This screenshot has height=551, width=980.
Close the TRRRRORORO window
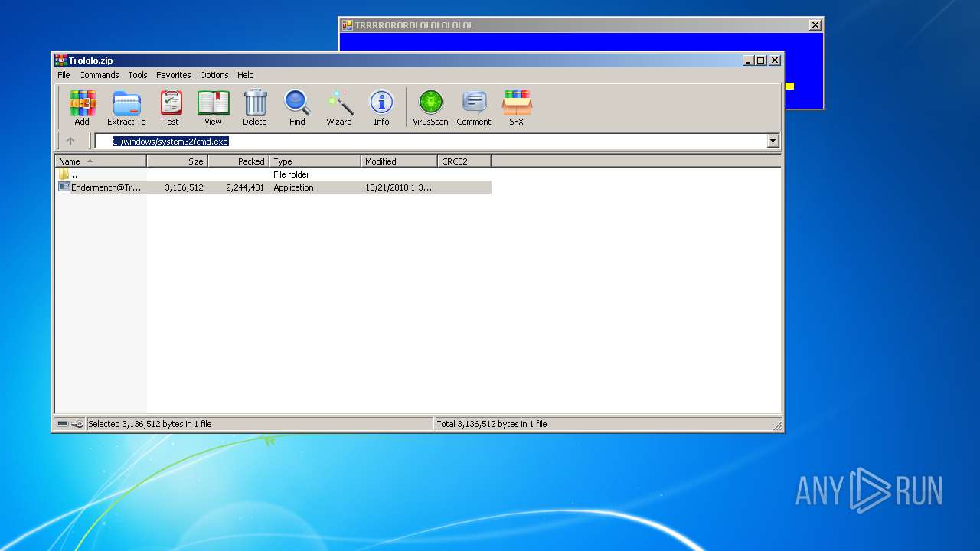(x=815, y=25)
